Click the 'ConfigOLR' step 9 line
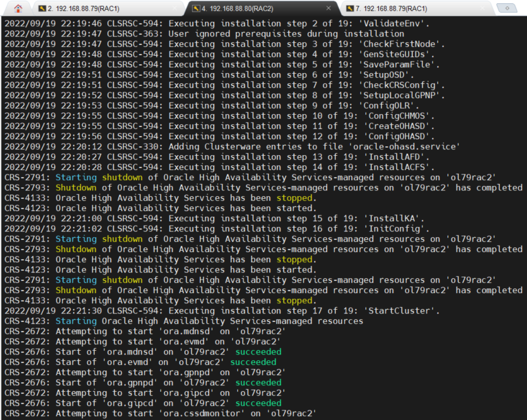This screenshot has width=527, height=420. coord(212,106)
